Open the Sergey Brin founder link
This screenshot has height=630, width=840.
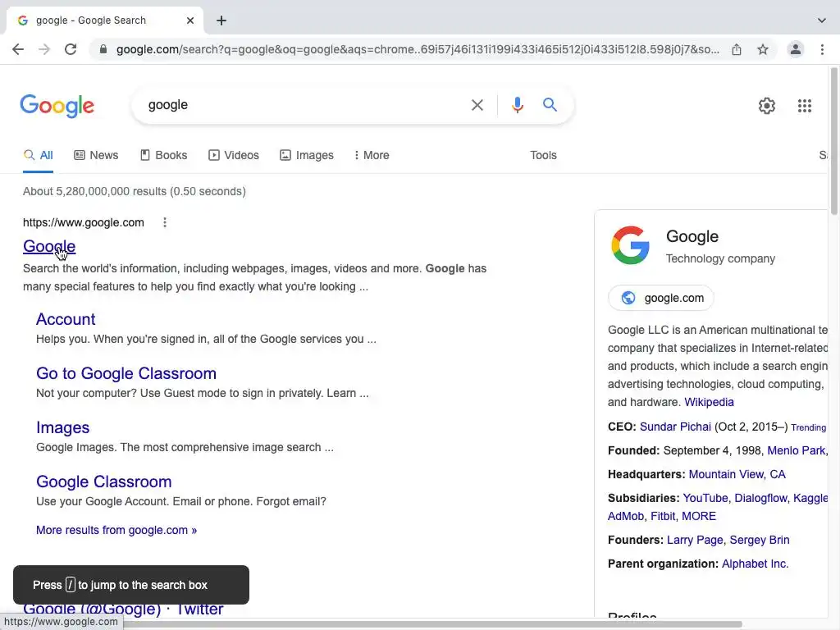point(759,540)
